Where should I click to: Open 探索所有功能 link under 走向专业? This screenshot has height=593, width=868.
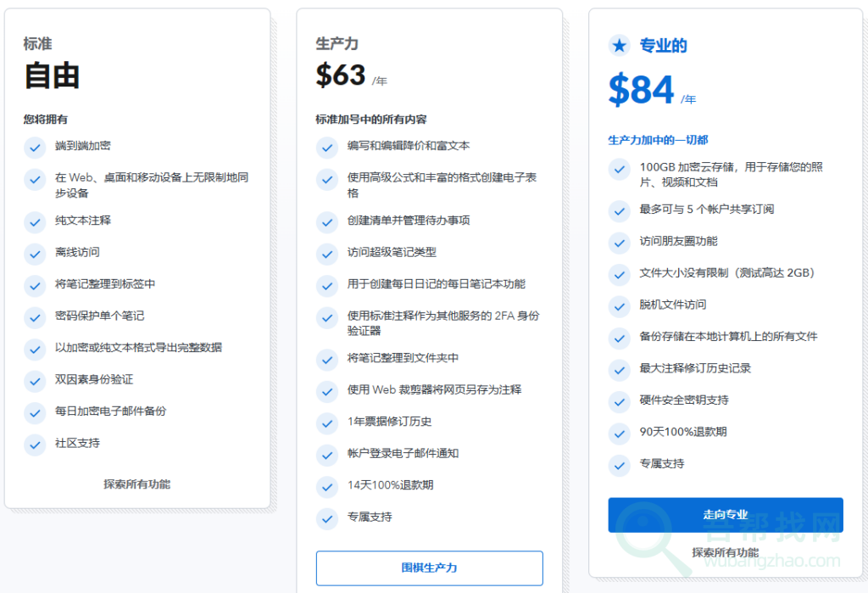tap(726, 552)
